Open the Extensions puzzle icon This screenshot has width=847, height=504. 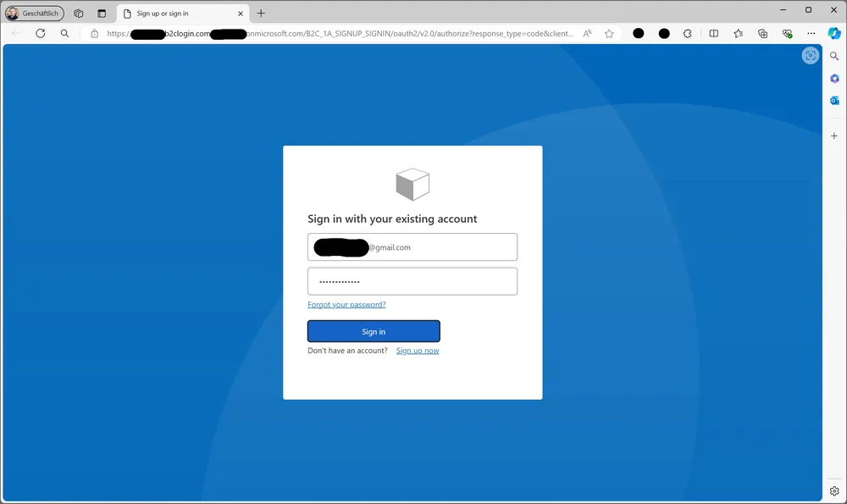(688, 34)
